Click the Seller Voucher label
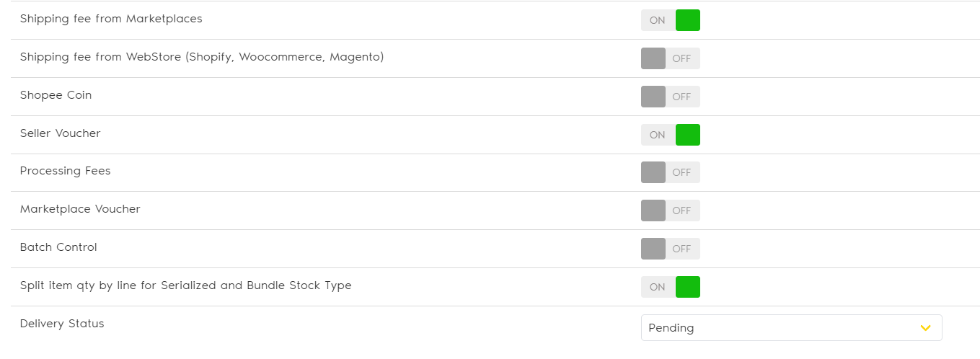 coord(61,133)
